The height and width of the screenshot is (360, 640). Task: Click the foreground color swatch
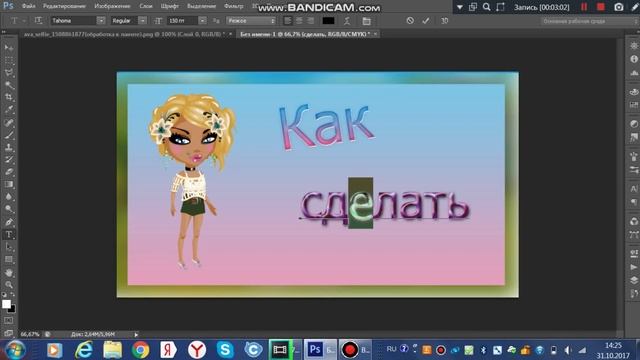click(6, 304)
